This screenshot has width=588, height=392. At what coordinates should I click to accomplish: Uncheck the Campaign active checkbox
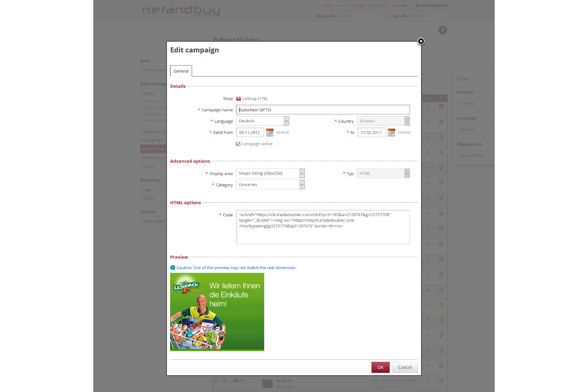(x=238, y=144)
